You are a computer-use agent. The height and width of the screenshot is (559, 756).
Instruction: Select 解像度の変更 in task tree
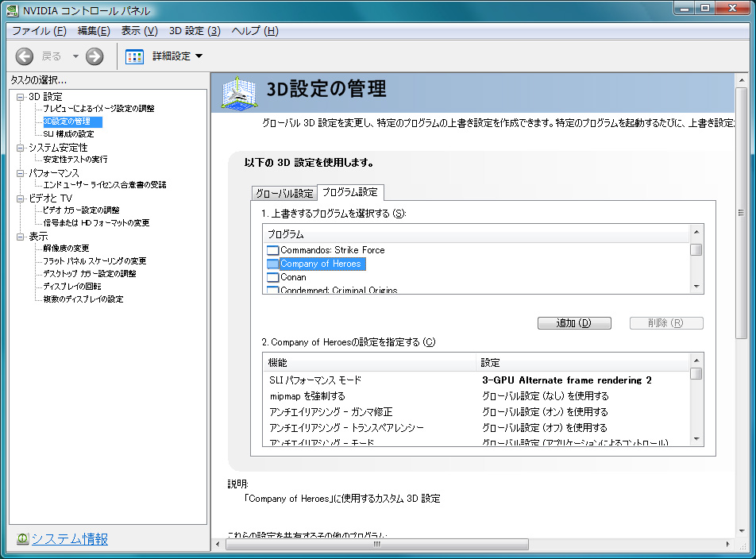click(66, 249)
